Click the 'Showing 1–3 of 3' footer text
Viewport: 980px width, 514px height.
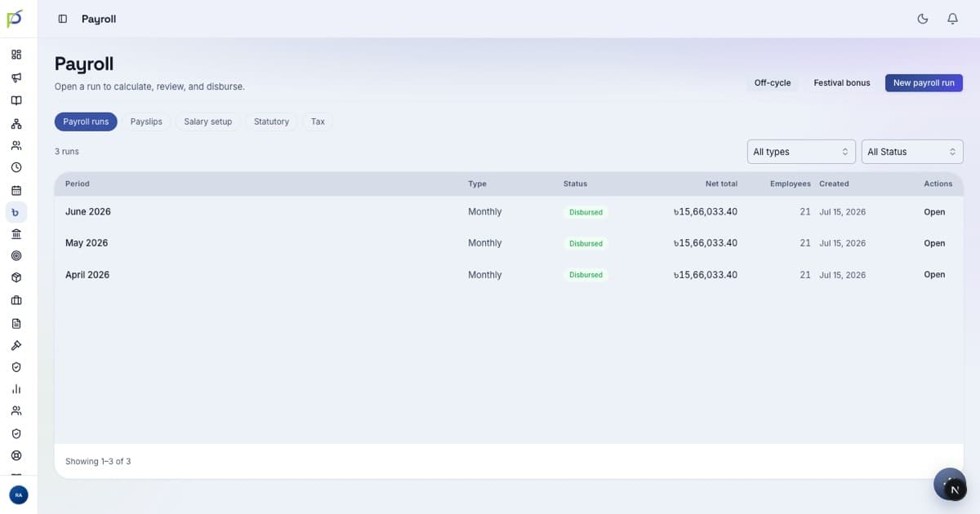[98, 462]
